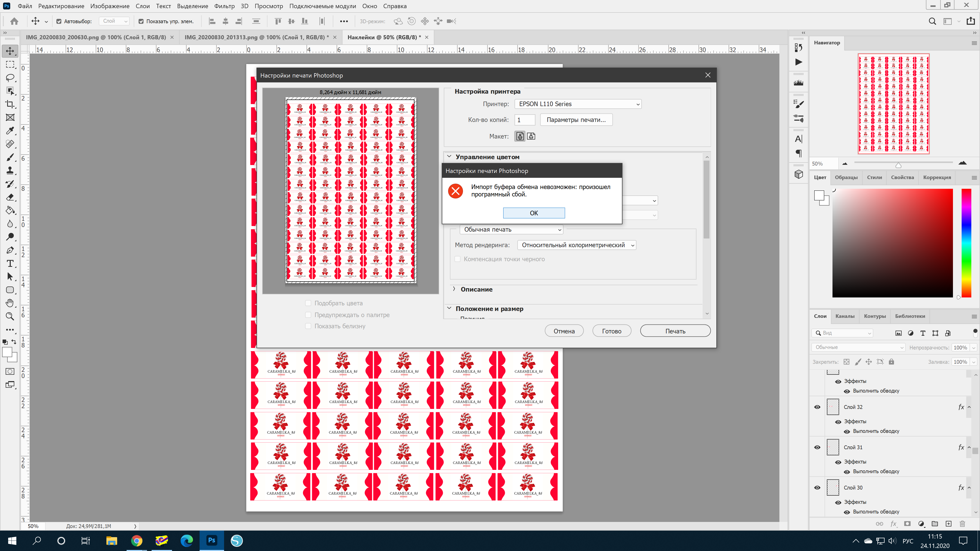
Task: Select the Pen tool
Action: [10, 250]
